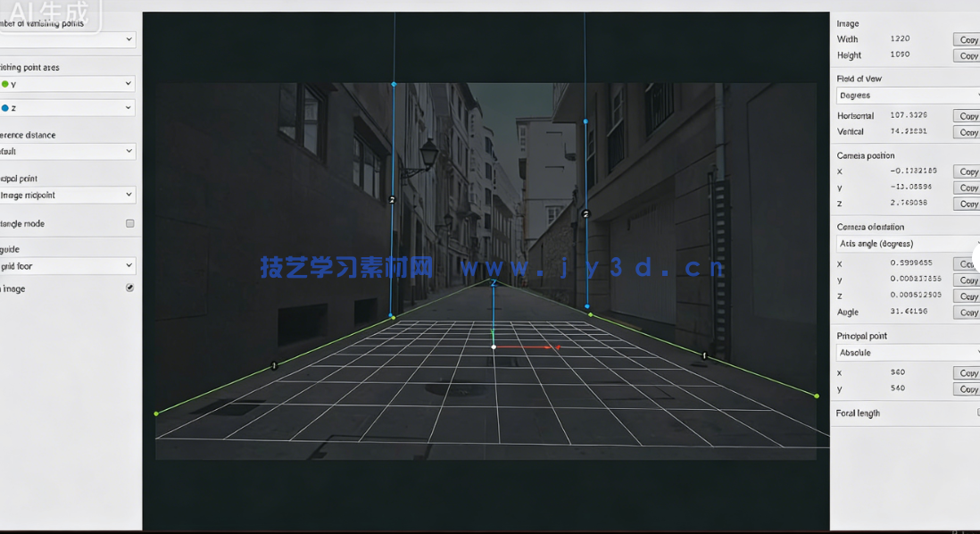Open the Image midpoint principal point dropdown
The height and width of the screenshot is (534, 980).
pyautogui.click(x=67, y=195)
